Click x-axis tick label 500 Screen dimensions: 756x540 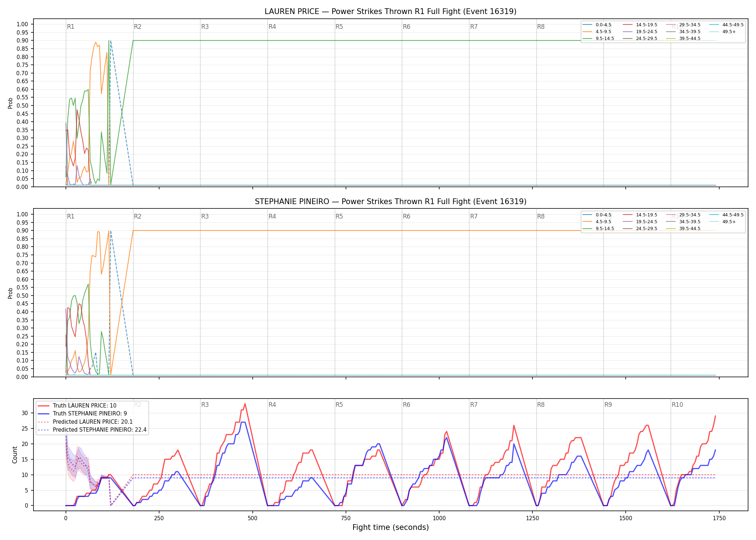253,518
